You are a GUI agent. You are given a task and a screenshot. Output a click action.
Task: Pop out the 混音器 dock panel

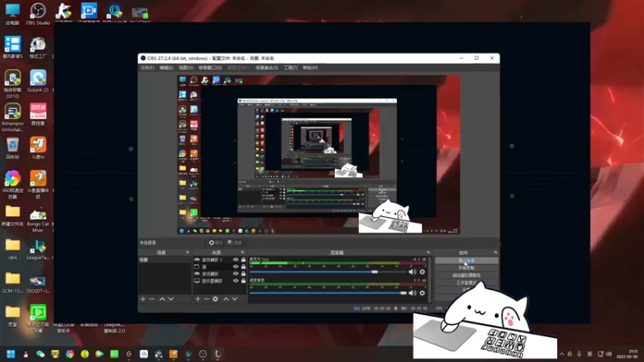click(428, 253)
